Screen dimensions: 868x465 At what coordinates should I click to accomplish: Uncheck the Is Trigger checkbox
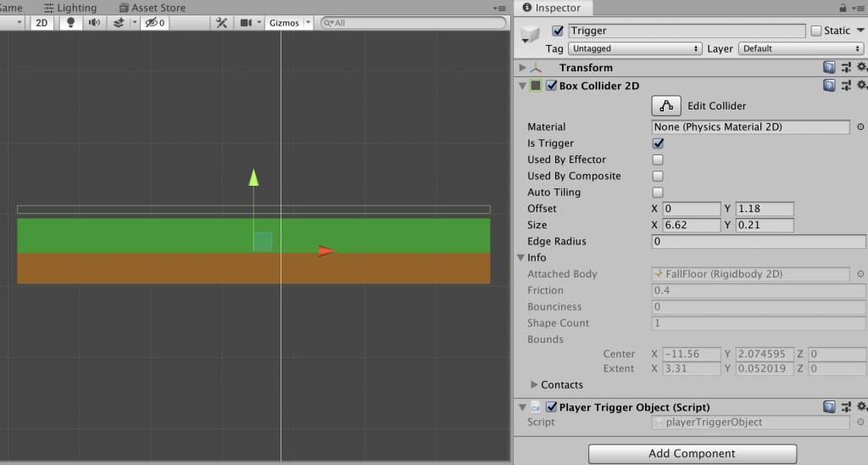pos(658,143)
